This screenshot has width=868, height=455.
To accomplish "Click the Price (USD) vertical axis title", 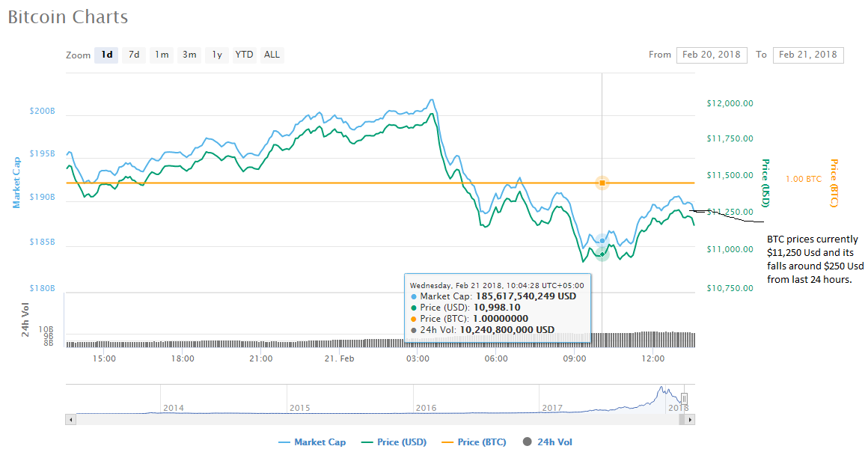I will pyautogui.click(x=765, y=183).
